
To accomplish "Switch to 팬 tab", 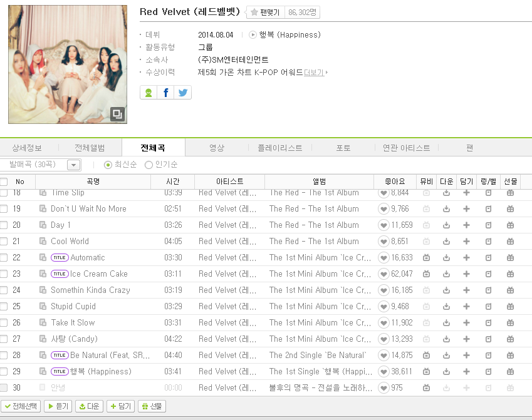I will 469,148.
